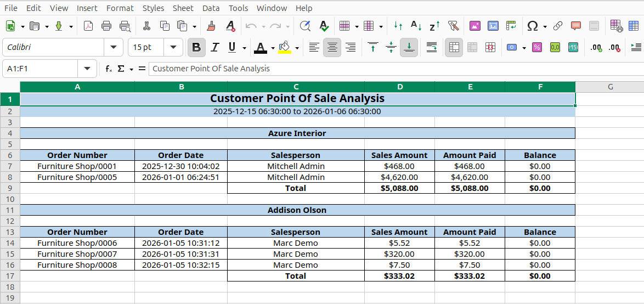The width and height of the screenshot is (644, 304).
Task: Toggle Bold formatting
Action: pyautogui.click(x=196, y=48)
